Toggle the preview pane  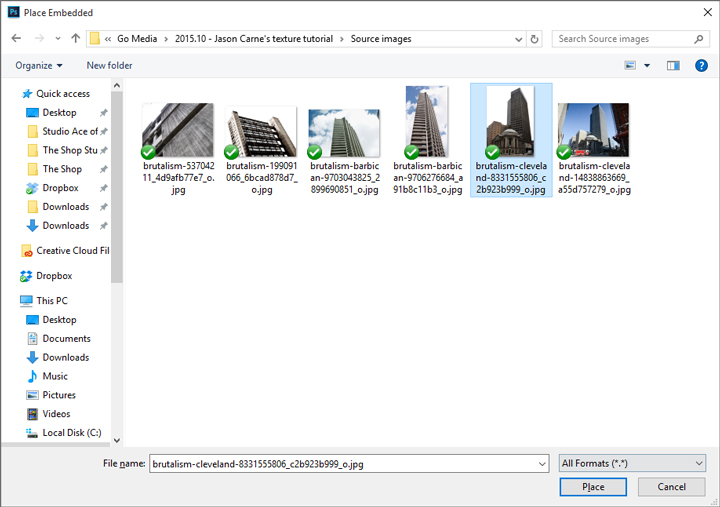pyautogui.click(x=673, y=66)
